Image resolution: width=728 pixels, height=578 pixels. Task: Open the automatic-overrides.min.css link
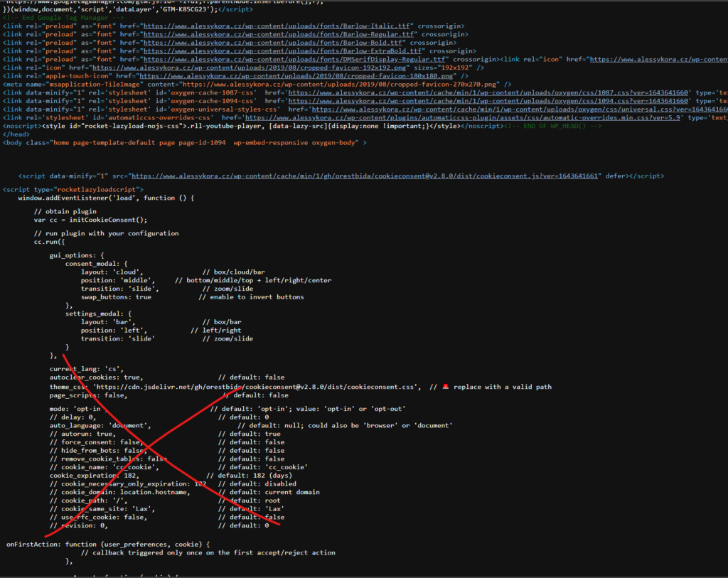463,118
